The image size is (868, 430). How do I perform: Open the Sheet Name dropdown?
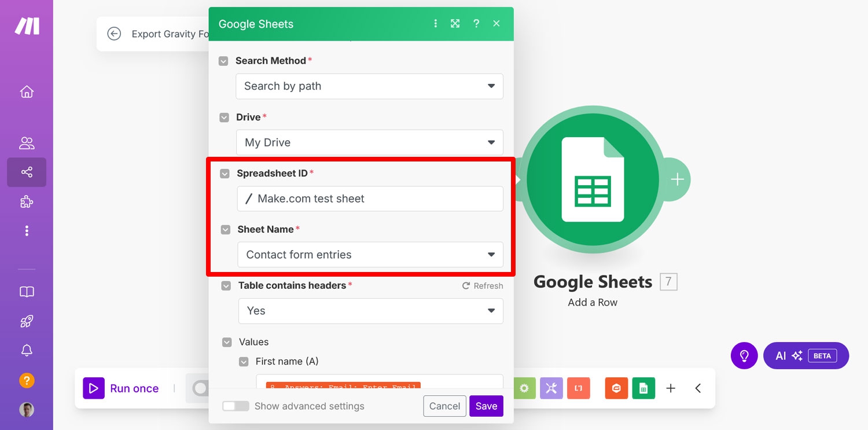370,255
